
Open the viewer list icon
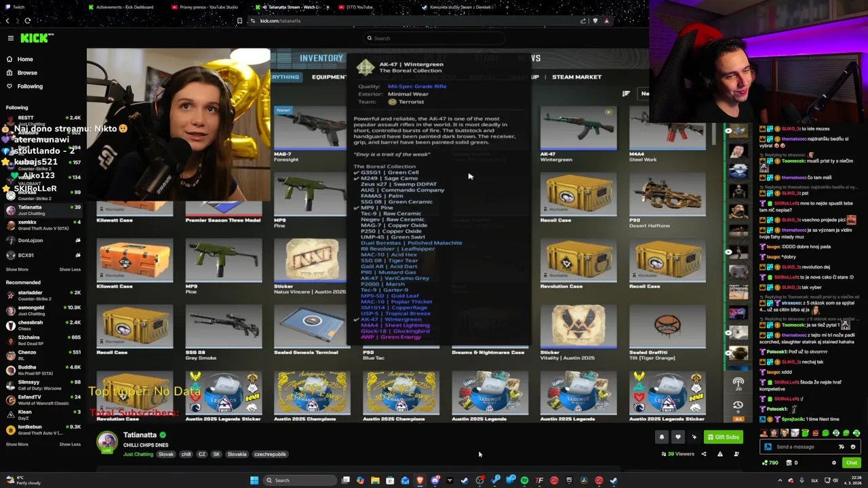pos(736,454)
